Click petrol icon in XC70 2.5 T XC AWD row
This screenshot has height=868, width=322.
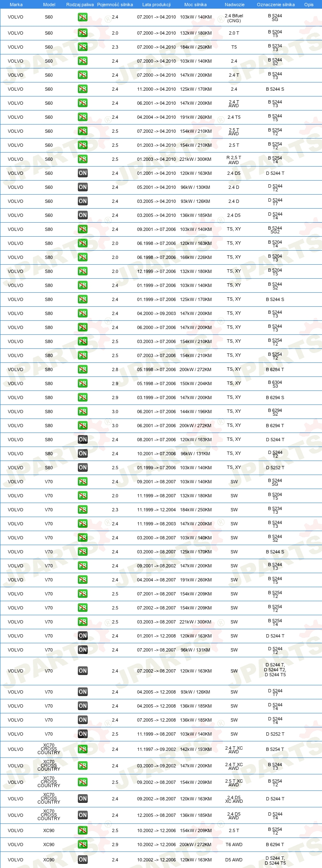83,782
